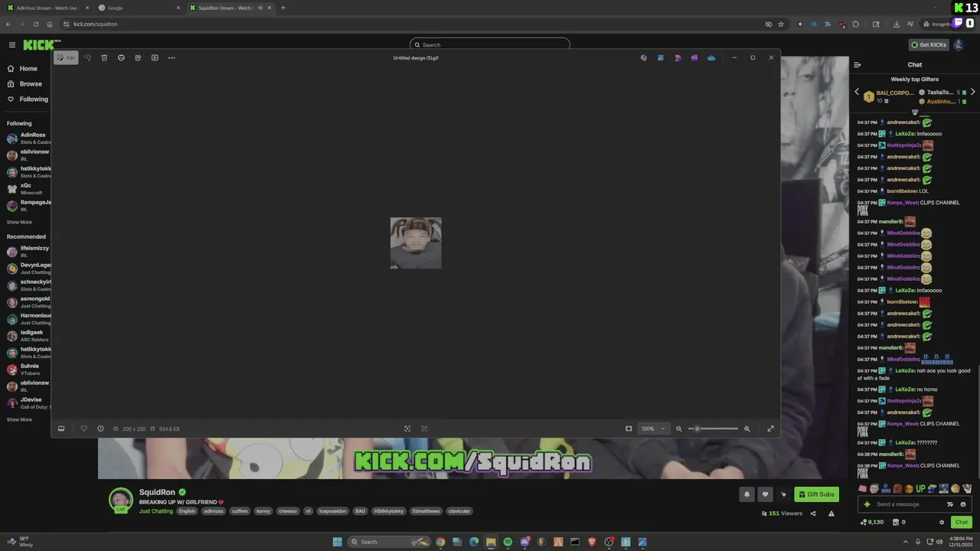Open a new browser tab with the plus

tap(283, 8)
